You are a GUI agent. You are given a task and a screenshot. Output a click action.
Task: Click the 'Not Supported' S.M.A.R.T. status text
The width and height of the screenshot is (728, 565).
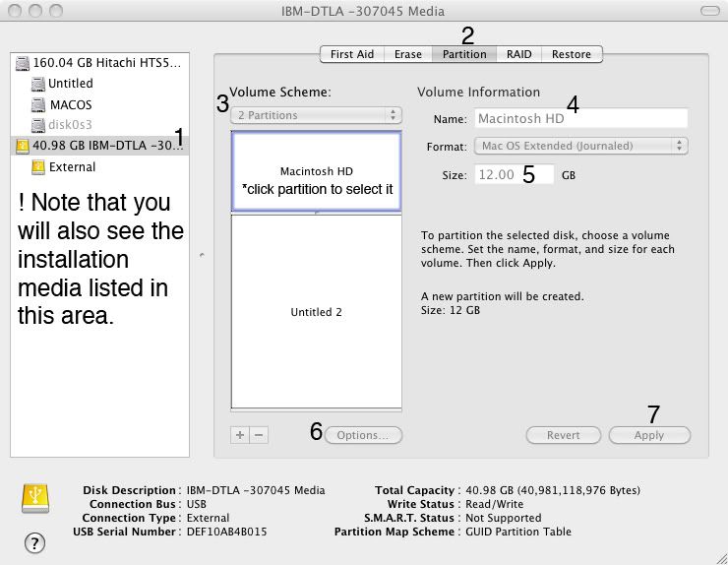504,518
